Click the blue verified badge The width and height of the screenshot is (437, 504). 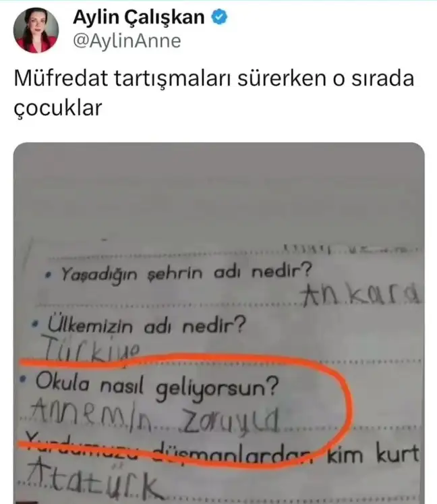(219, 17)
